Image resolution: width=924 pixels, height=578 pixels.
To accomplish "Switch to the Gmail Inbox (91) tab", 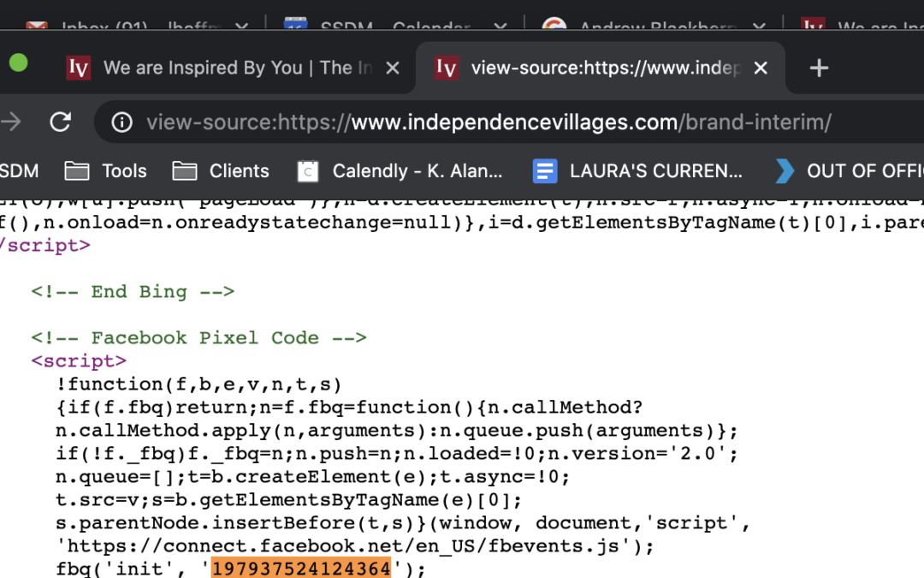I will 139,25.
